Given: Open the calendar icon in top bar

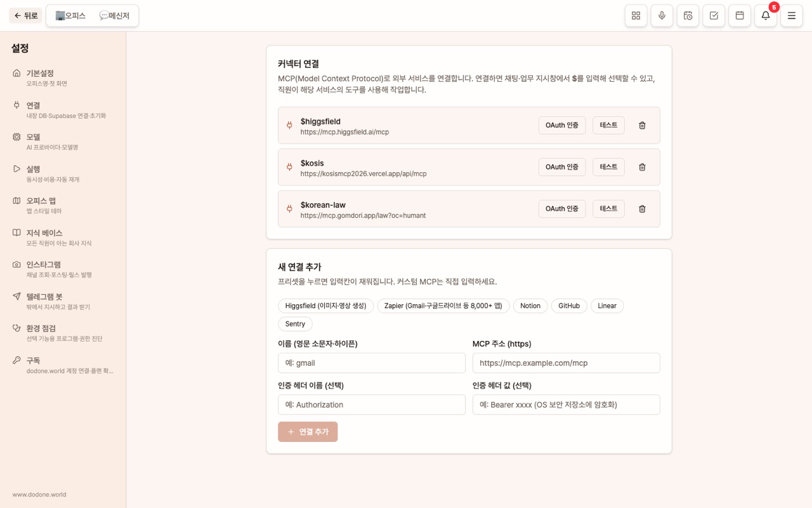Looking at the screenshot, I should tap(740, 16).
